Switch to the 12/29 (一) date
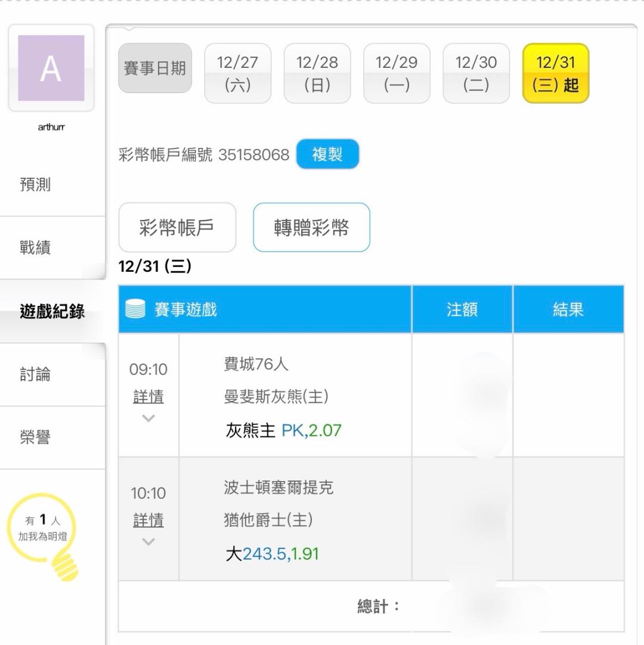 (397, 73)
